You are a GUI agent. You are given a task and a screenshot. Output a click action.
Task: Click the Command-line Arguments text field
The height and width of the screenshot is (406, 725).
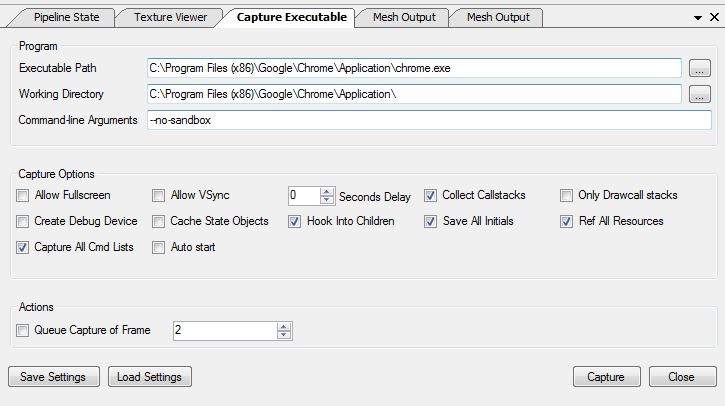412,120
